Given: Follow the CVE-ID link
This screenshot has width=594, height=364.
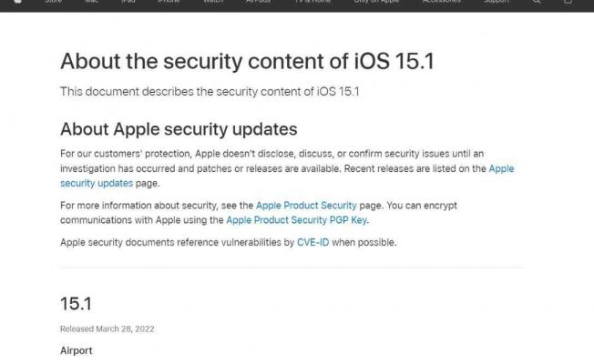Looking at the screenshot, I should 312,243.
